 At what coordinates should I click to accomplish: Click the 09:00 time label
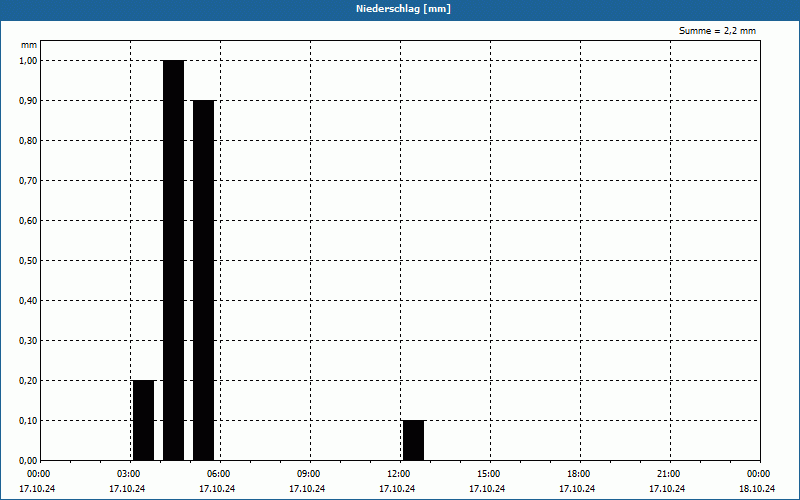[309, 474]
